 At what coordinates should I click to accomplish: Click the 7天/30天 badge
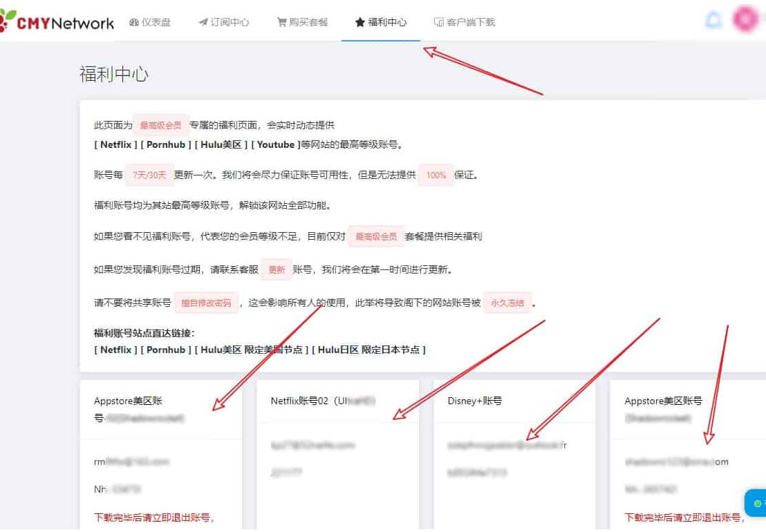[x=149, y=175]
